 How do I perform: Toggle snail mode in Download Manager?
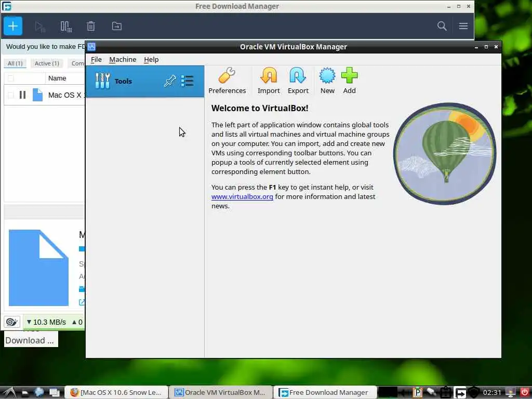pyautogui.click(x=12, y=322)
